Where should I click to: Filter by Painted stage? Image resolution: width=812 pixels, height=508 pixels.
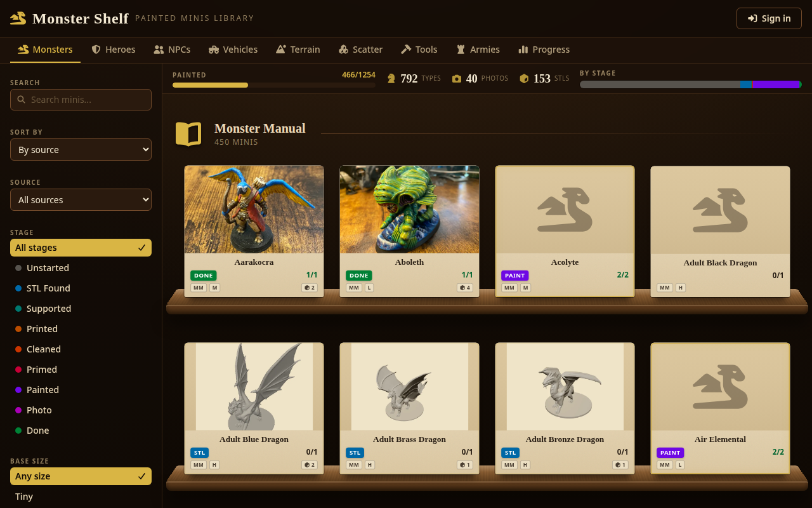pyautogui.click(x=81, y=390)
